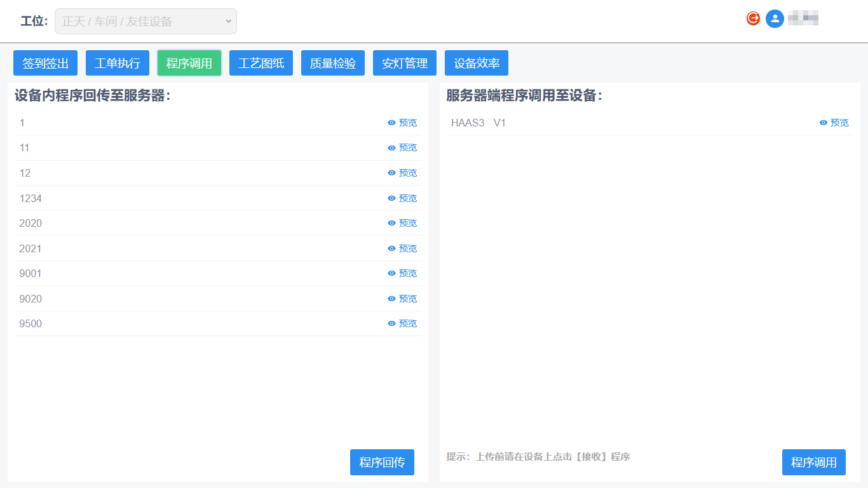Viewport: 868px width, 488px height.
Task: Open the 工单执行 tab
Action: point(118,63)
